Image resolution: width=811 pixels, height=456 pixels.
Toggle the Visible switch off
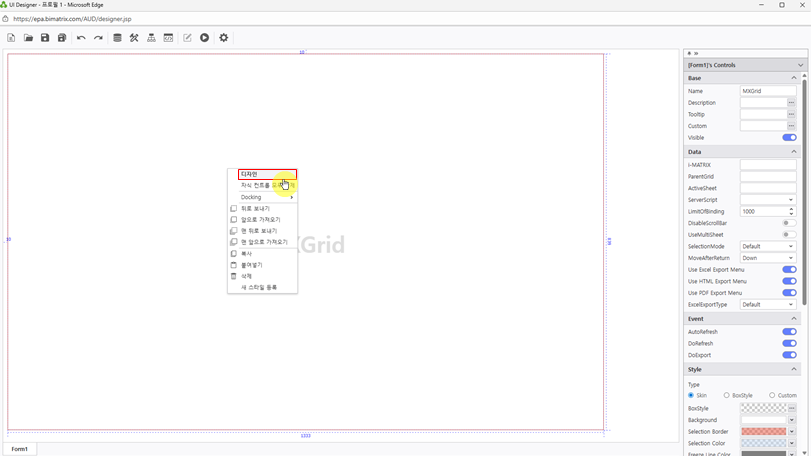[789, 138]
